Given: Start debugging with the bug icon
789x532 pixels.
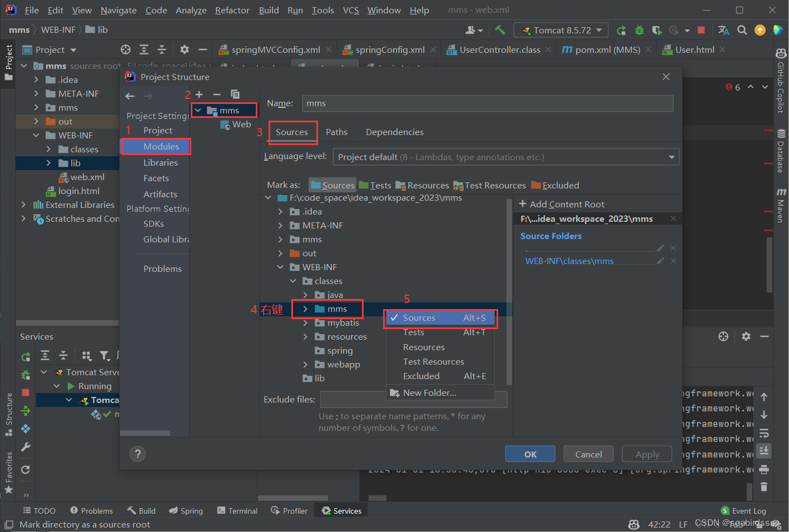Looking at the screenshot, I should 639,30.
